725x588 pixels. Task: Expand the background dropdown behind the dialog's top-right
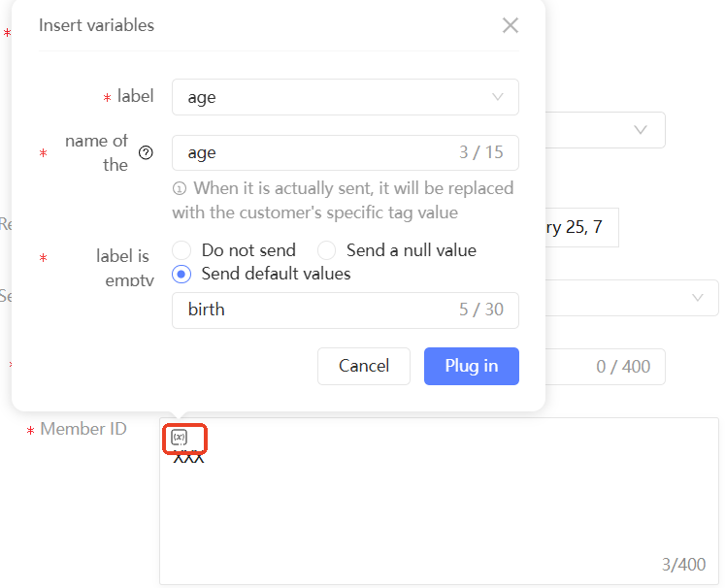pos(640,130)
